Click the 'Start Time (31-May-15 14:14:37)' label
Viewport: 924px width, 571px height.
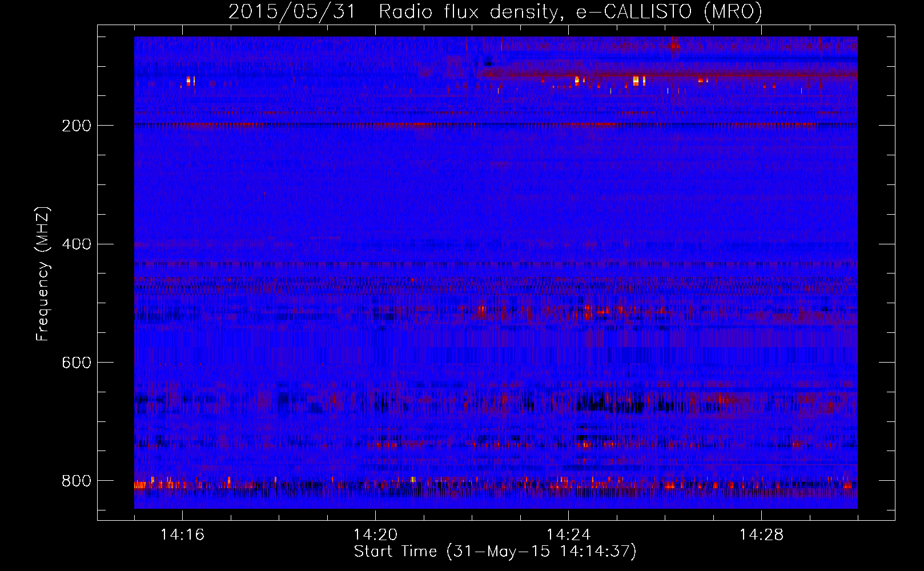(495, 551)
